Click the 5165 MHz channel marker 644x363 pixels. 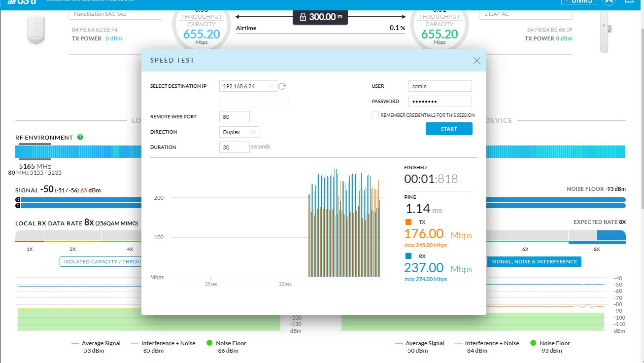pos(34,166)
